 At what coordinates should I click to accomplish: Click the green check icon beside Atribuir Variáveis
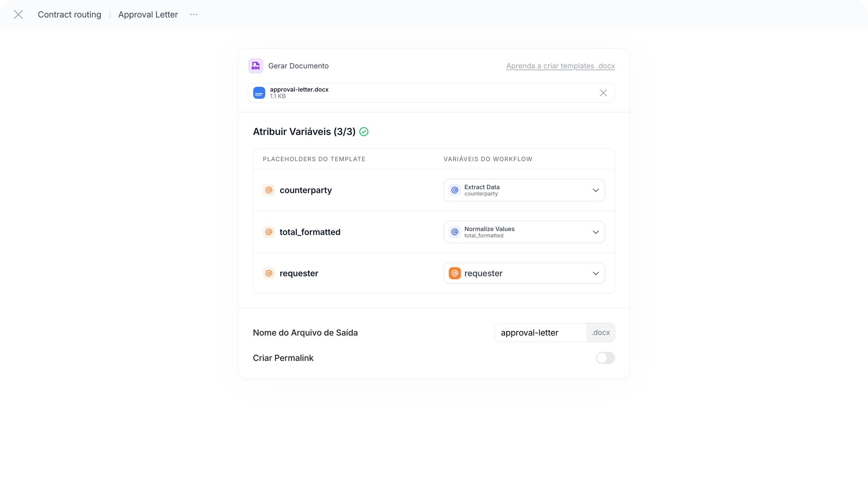pos(363,132)
